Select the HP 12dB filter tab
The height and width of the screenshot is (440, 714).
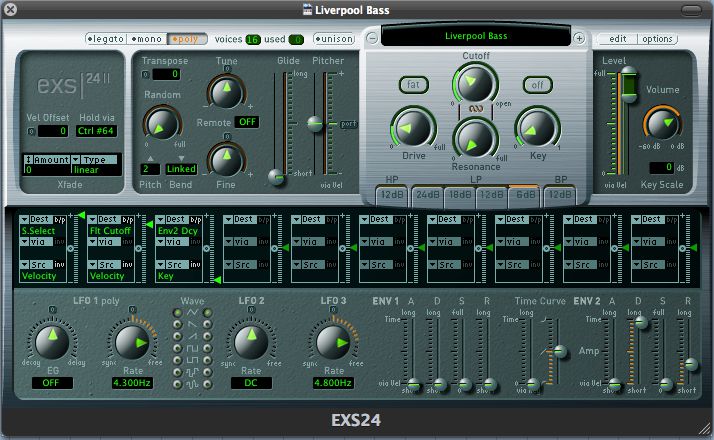(392, 194)
